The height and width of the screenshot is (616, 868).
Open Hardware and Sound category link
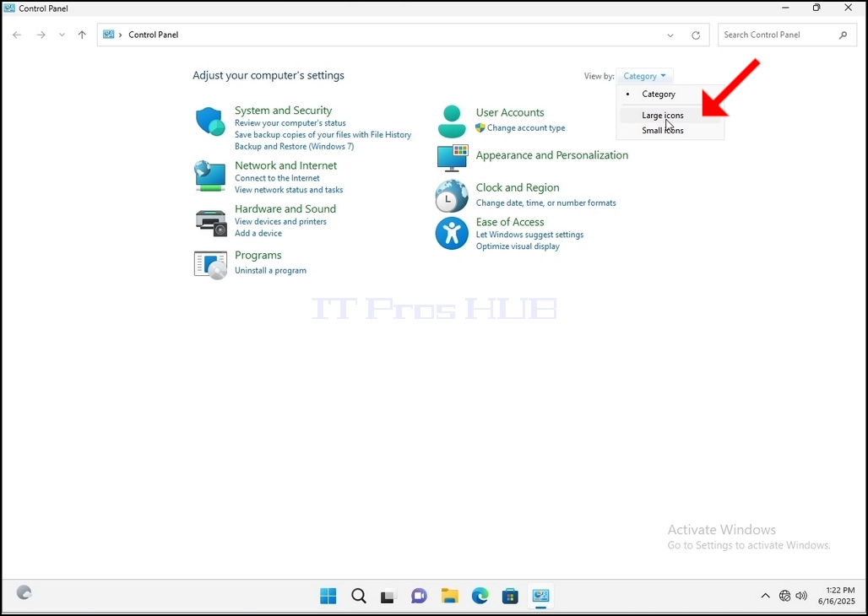[x=285, y=208]
